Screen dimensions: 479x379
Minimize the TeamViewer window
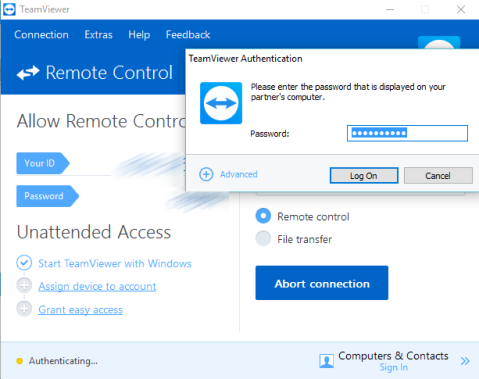(390, 9)
